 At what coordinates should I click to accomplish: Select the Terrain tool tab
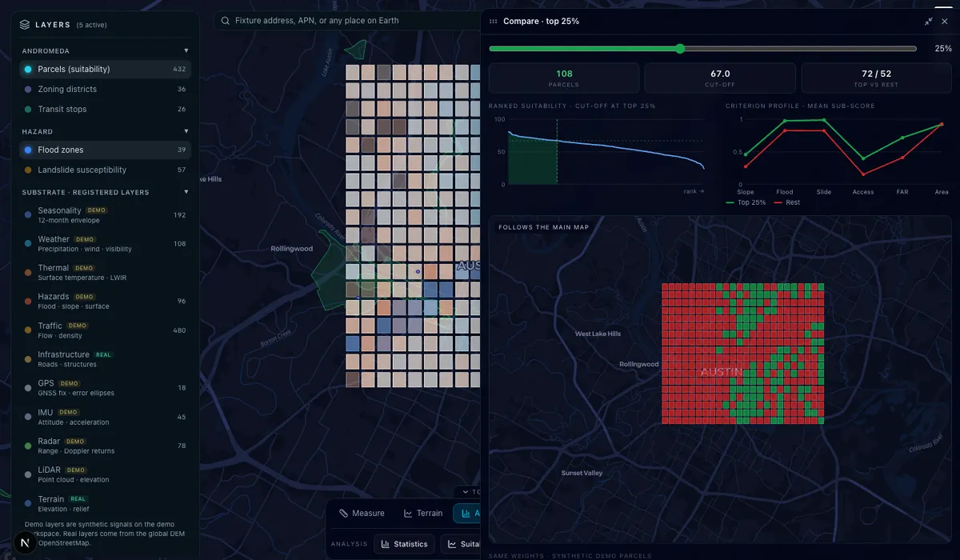423,514
